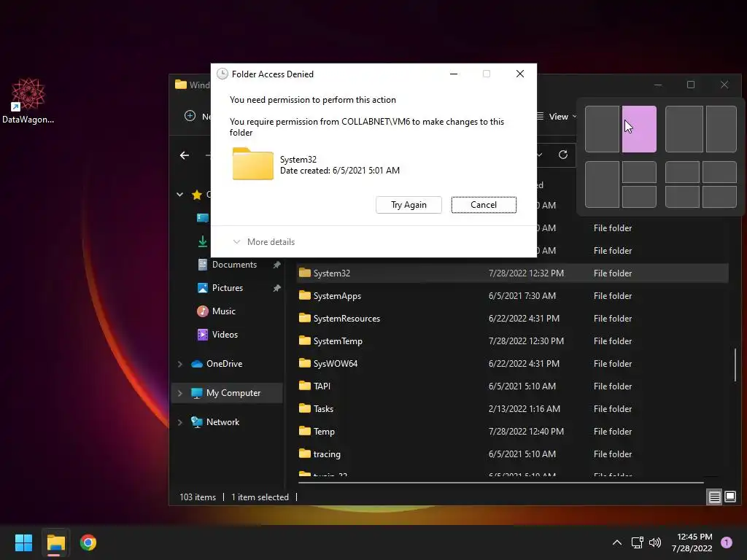Collapse the Quick access tree section
Viewport: 747px width, 560px height.
tap(179, 194)
